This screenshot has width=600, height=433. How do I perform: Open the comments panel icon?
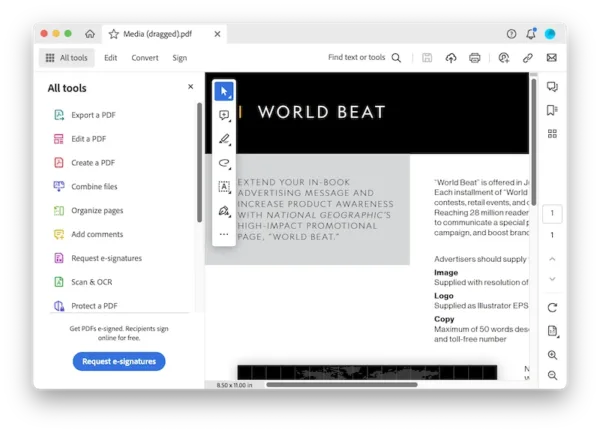point(552,86)
